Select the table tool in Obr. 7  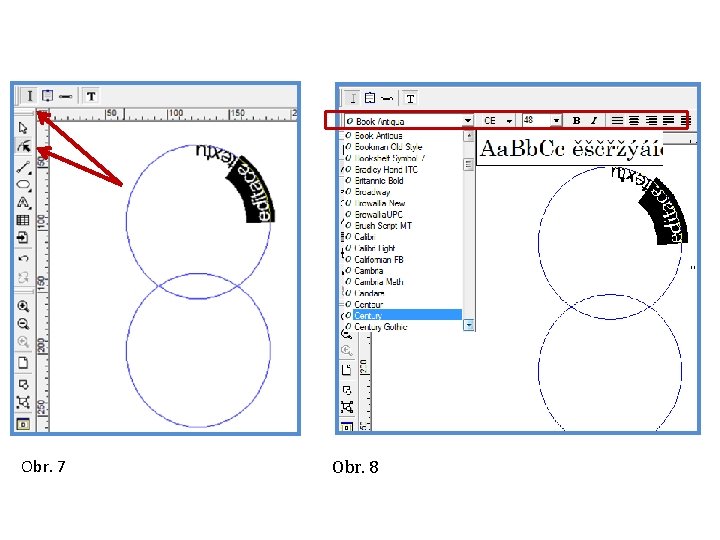click(23, 220)
